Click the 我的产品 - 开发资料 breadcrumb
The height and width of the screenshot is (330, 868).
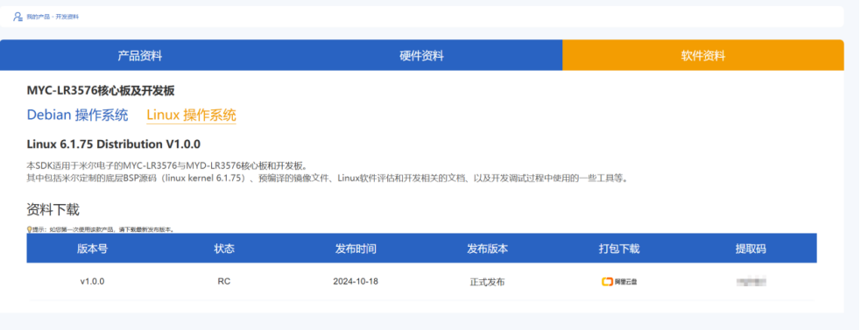pyautogui.click(x=53, y=17)
